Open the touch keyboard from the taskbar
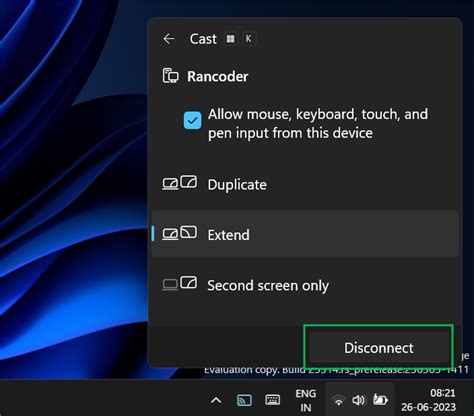This screenshot has height=416, width=474. pos(272,400)
